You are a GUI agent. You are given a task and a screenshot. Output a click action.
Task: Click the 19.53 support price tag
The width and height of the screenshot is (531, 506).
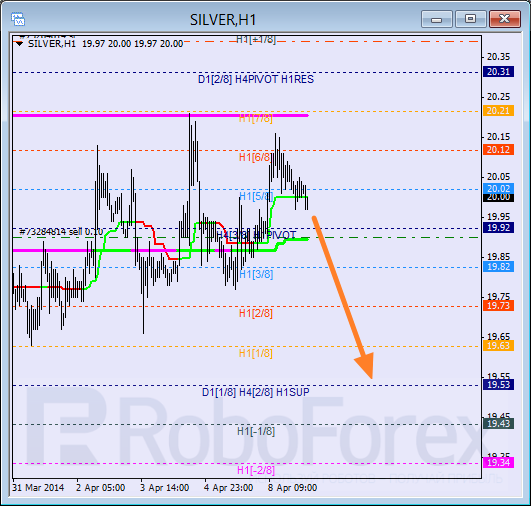(x=498, y=385)
